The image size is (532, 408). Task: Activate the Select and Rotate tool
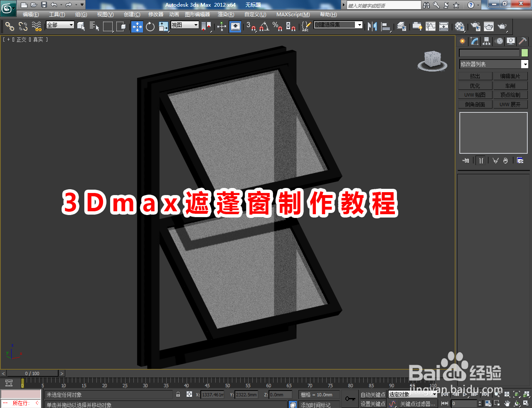click(x=150, y=26)
